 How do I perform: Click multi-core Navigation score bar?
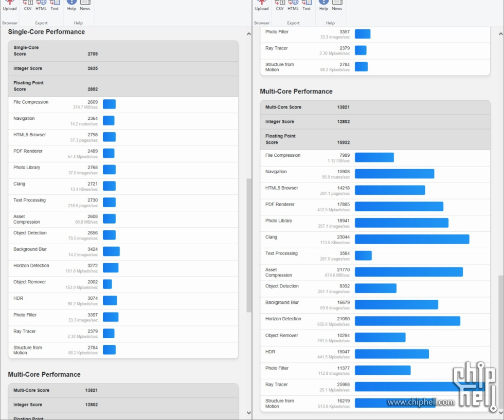(x=394, y=174)
